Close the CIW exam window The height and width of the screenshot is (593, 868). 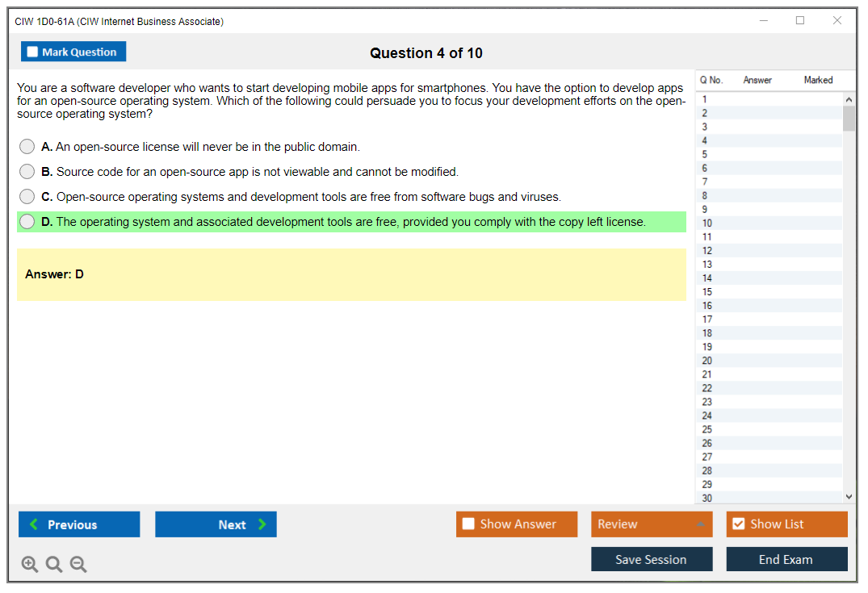point(837,21)
